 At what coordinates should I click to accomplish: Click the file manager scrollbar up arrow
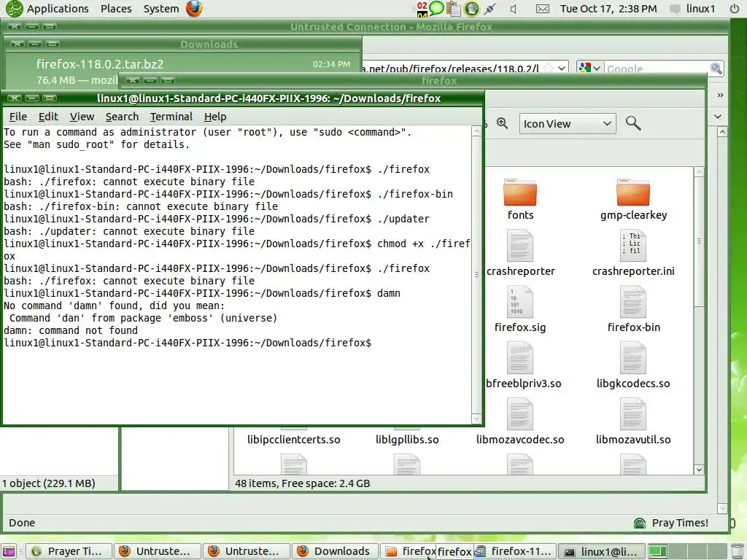tap(699, 171)
